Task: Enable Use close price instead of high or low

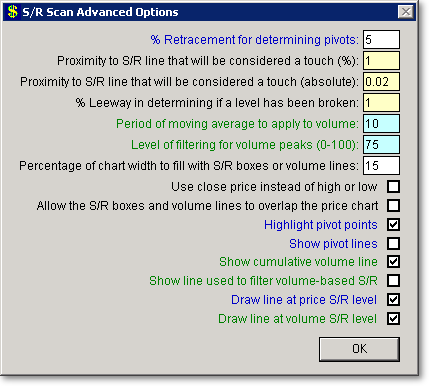Action: pos(393,187)
